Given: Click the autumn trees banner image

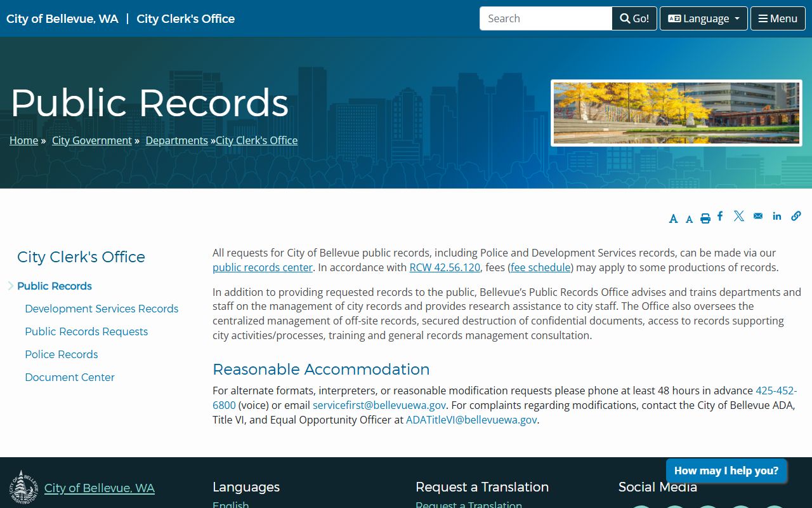Looking at the screenshot, I should click(x=676, y=113).
